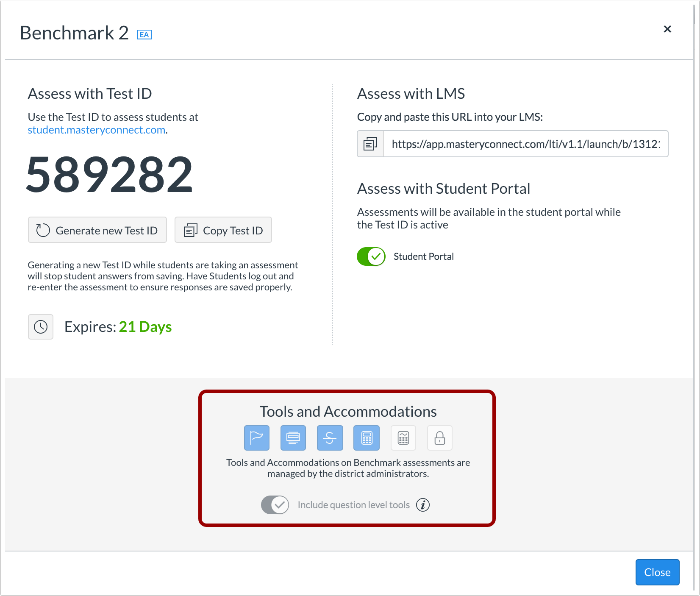Image resolution: width=700 pixels, height=596 pixels.
Task: Close the dialog with the X icon
Action: tap(667, 29)
